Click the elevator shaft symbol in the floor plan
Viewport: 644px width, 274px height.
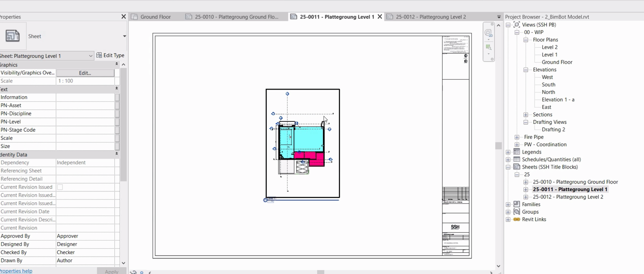pyautogui.click(x=302, y=167)
